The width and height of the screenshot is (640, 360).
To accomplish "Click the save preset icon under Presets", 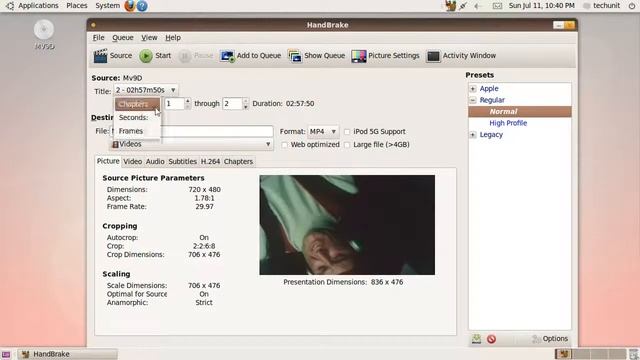I will pyautogui.click(x=476, y=339).
